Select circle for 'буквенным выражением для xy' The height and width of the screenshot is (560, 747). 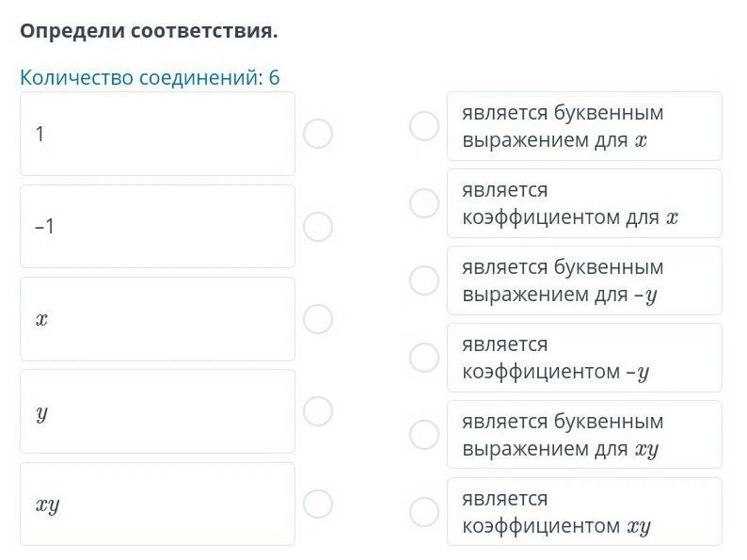point(424,435)
